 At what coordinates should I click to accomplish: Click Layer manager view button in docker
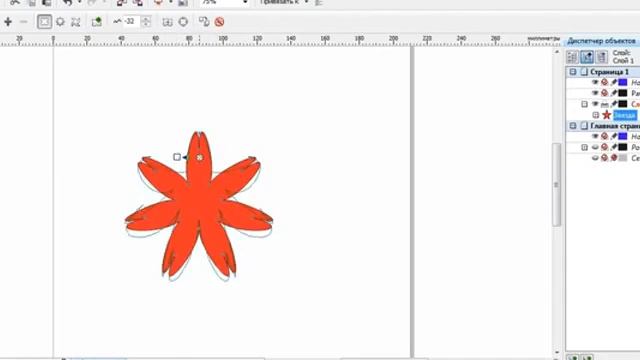(602, 57)
